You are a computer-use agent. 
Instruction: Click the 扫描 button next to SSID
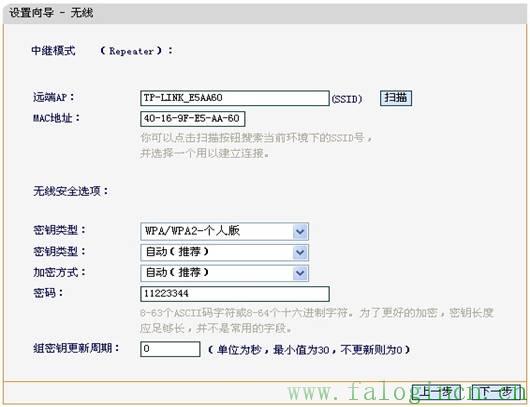[396, 98]
